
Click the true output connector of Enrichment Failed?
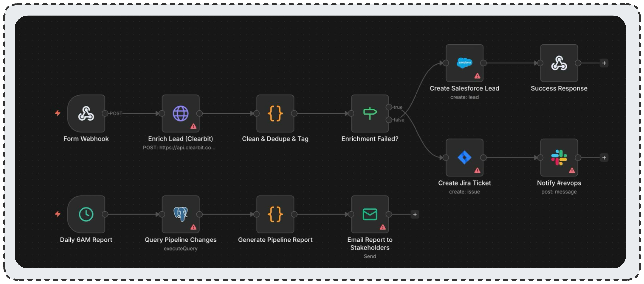tap(389, 107)
